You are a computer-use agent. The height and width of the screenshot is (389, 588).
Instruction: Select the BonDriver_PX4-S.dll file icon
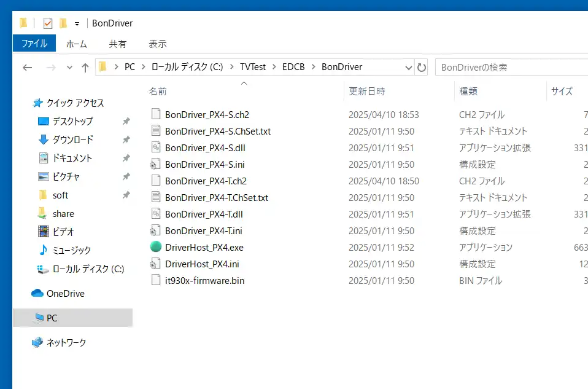[x=156, y=147]
